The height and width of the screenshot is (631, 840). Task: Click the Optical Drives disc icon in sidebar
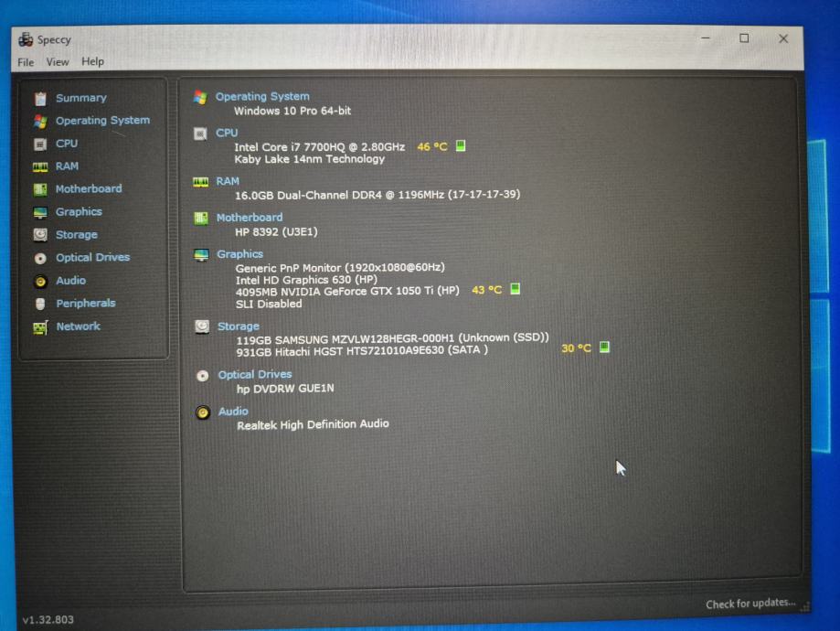click(x=41, y=259)
